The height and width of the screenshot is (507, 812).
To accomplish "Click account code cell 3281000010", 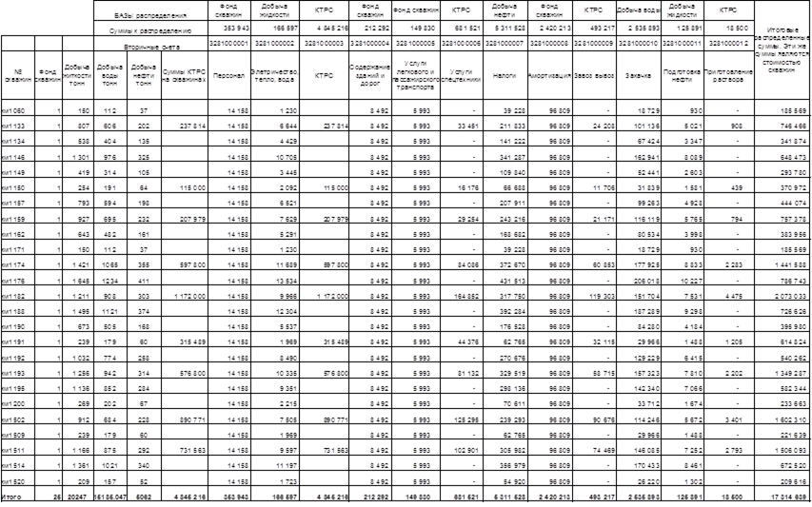I will pyautogui.click(x=639, y=44).
